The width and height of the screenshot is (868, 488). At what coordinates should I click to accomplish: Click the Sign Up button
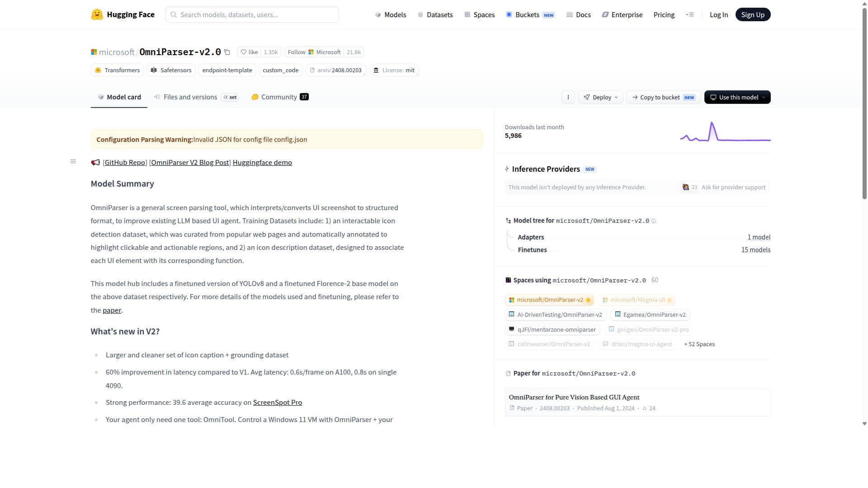pos(753,14)
